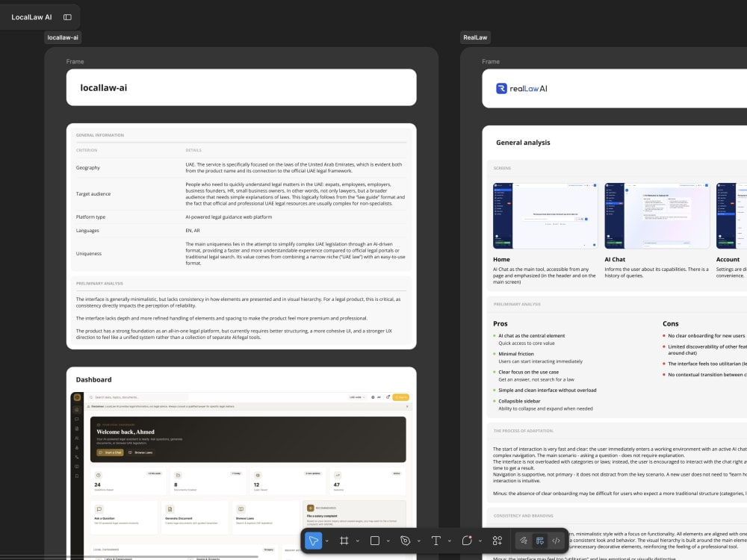Click the 'Languages' row label
This screenshot has width=747, height=560.
pyautogui.click(x=87, y=231)
